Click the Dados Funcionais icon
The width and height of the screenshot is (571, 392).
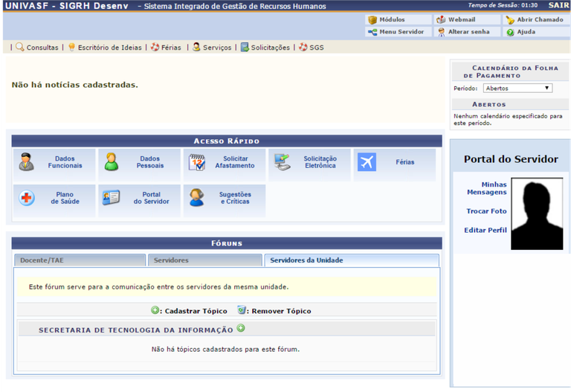(x=27, y=162)
